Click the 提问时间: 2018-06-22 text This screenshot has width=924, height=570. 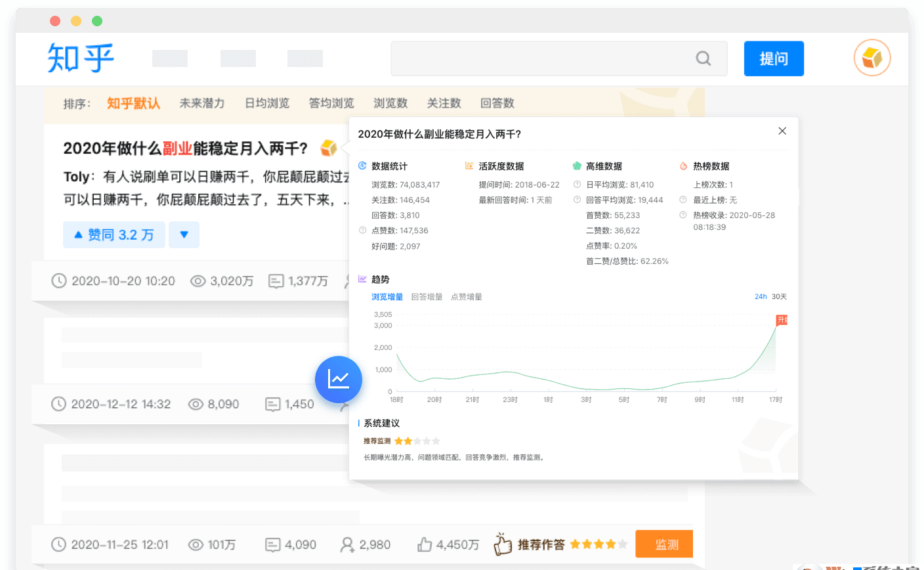tap(519, 185)
